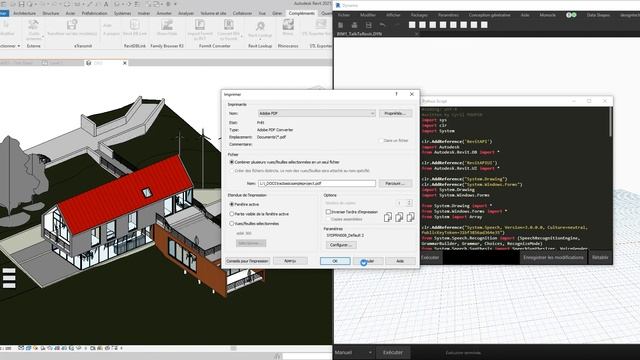Close the BIM1_TalkToRevit.DYN workspace tab
Image resolution: width=640 pixels, height=360 pixels.
416,34
